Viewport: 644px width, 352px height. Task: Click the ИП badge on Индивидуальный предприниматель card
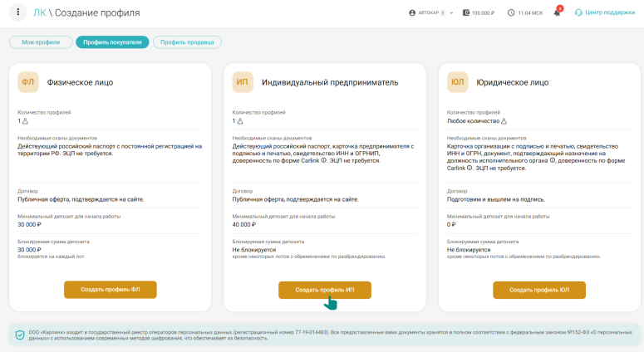[243, 82]
